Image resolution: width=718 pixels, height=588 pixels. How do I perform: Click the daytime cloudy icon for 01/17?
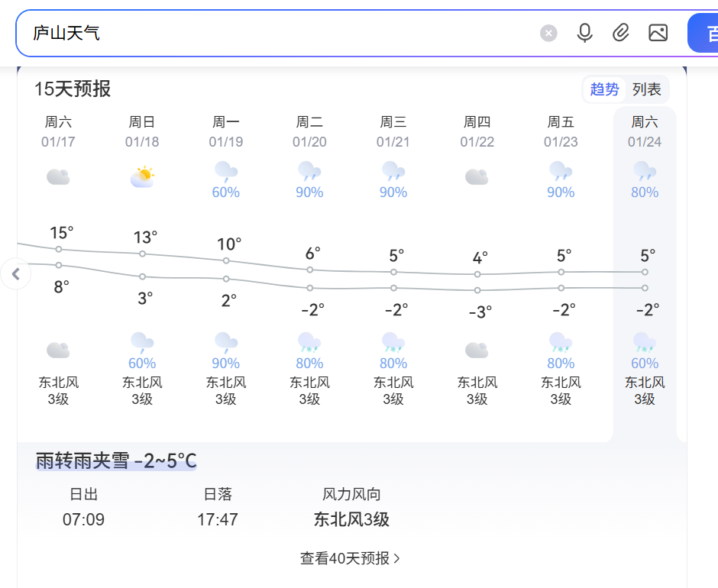click(x=58, y=177)
